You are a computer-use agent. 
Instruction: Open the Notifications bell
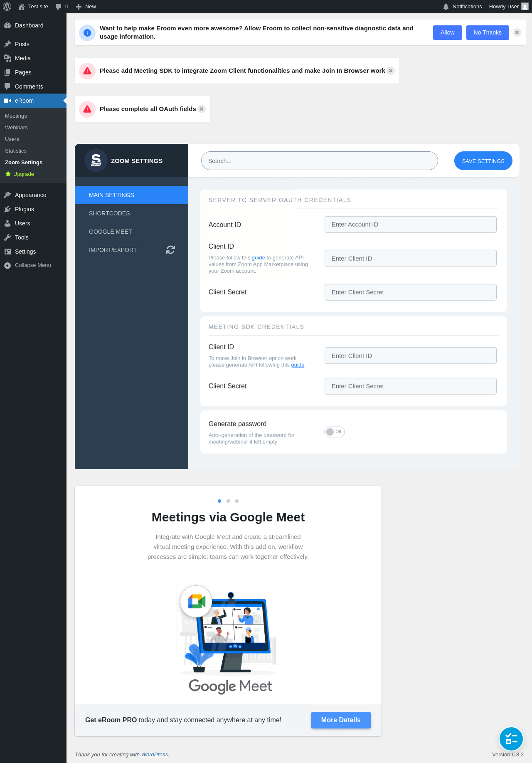[462, 7]
